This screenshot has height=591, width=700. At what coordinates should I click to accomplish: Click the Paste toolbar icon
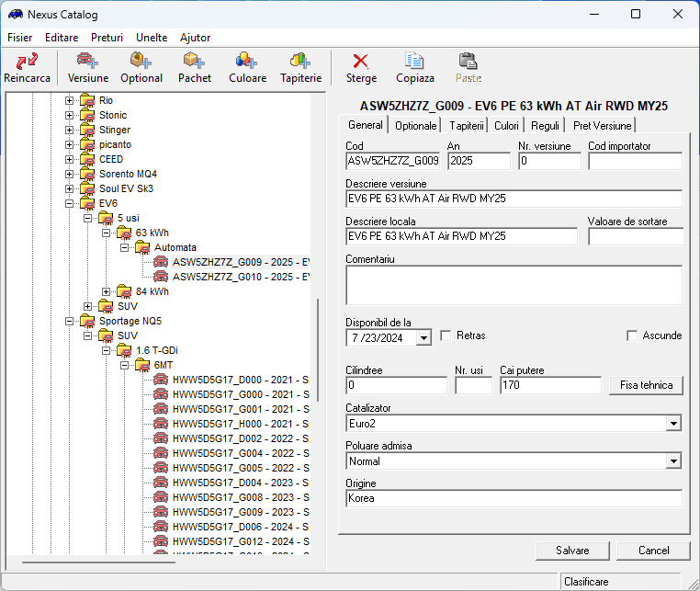469,61
